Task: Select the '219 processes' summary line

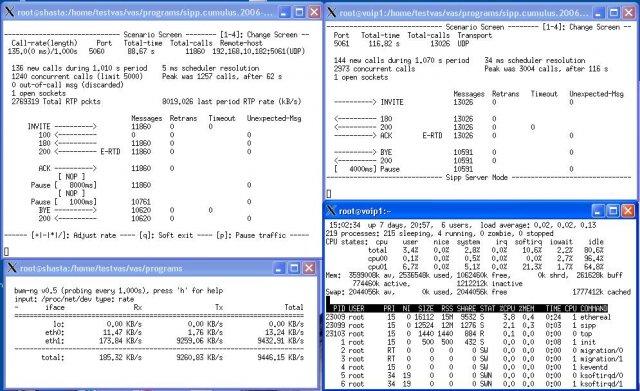Action: 440,233
